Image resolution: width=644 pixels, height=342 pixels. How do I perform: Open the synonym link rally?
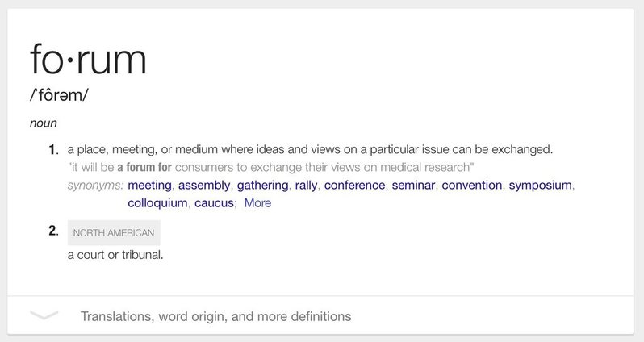(x=306, y=186)
